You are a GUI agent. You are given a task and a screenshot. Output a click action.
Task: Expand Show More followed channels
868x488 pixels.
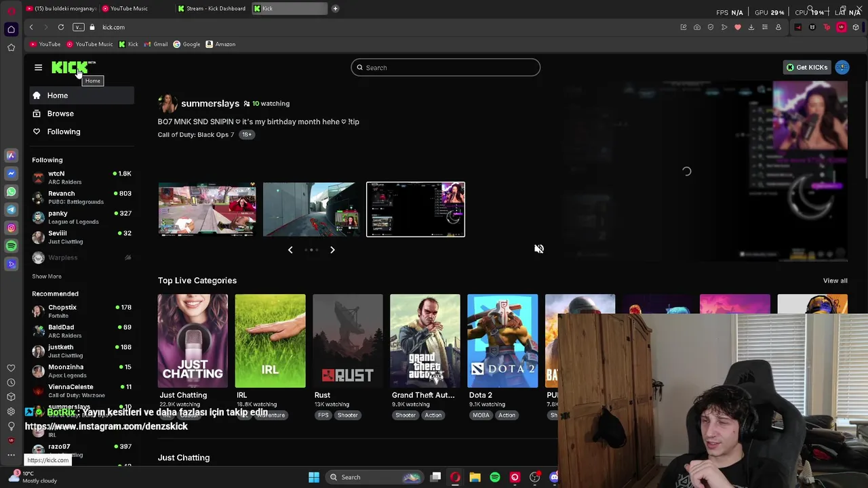coord(47,277)
